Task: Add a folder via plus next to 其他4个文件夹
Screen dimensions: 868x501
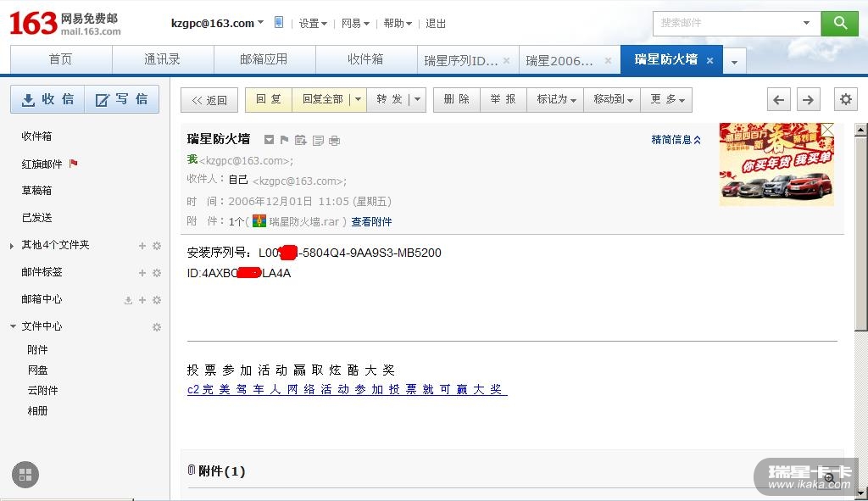Action: [x=142, y=245]
